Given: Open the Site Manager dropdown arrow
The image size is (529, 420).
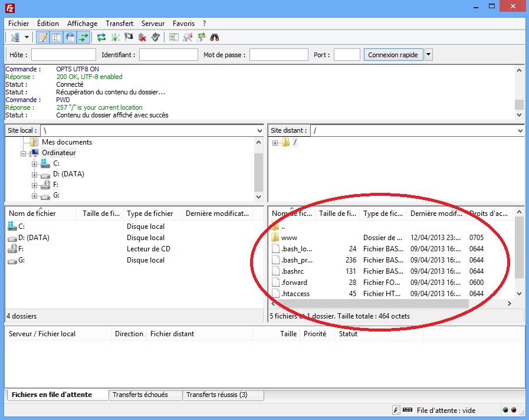Looking at the screenshot, I should [x=27, y=37].
